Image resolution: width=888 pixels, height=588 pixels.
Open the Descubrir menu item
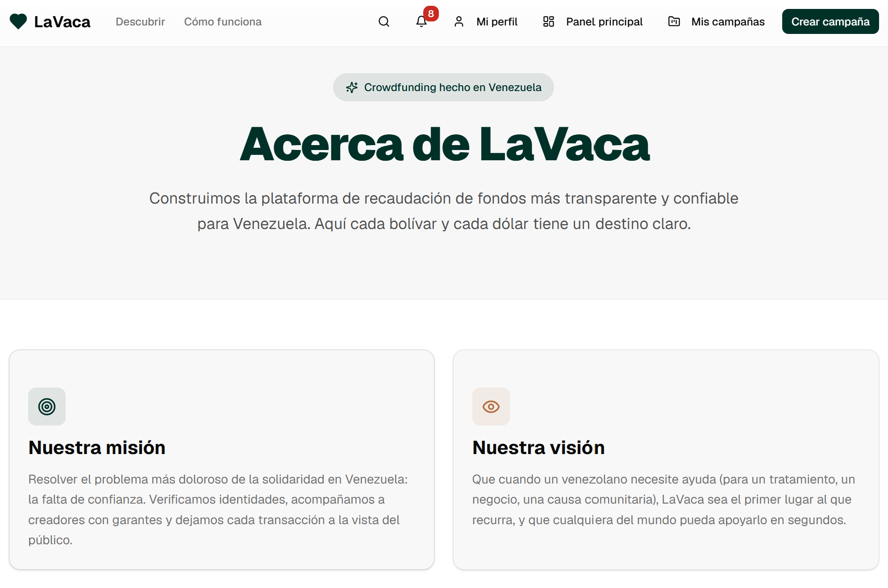click(140, 21)
